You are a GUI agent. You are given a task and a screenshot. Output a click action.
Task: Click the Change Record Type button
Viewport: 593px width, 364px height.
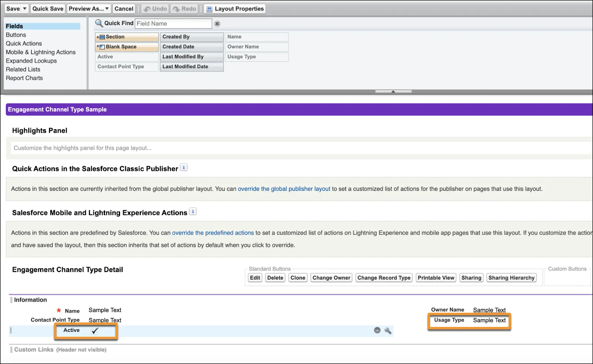click(x=384, y=278)
